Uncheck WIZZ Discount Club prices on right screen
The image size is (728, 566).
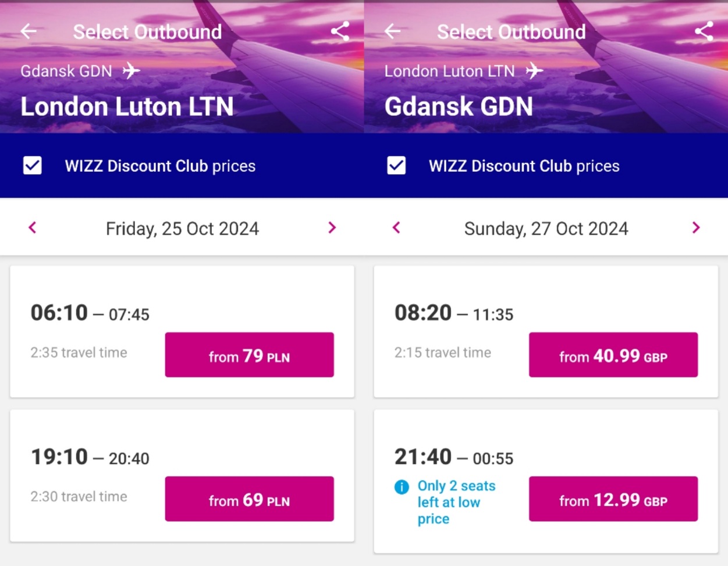(x=396, y=165)
